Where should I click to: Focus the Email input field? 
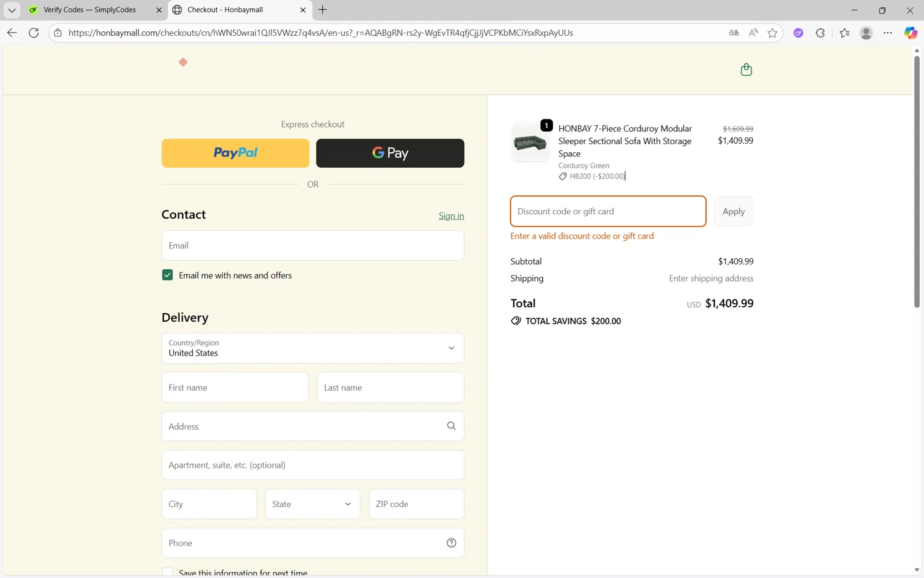[x=313, y=245]
